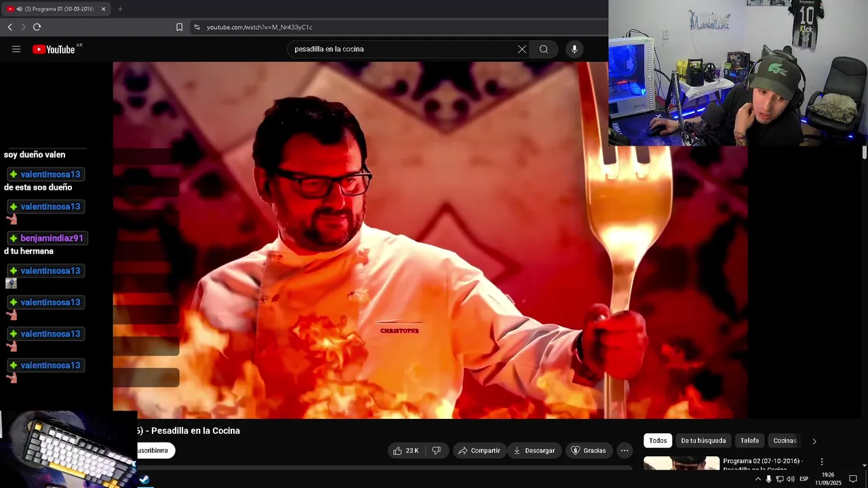
Task: Open Steam from the taskbar
Action: click(144, 480)
